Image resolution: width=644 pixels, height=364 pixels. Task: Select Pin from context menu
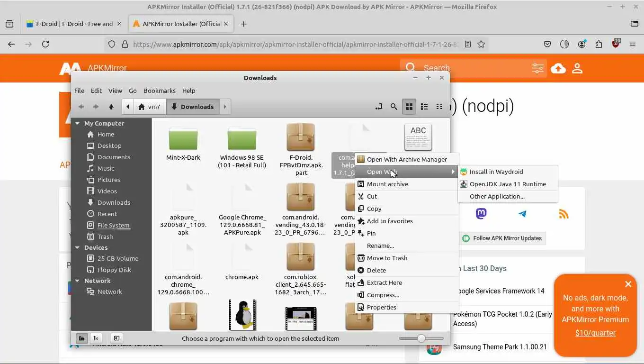pos(407,233)
